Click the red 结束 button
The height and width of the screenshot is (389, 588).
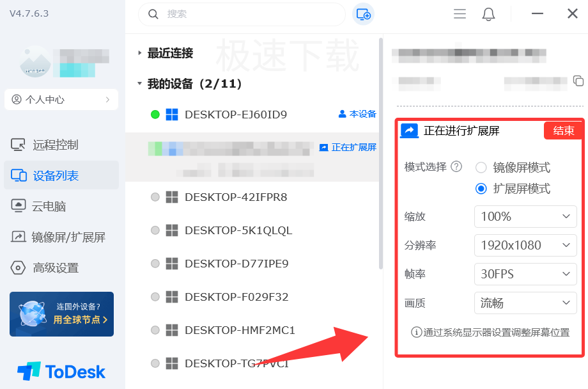click(563, 131)
